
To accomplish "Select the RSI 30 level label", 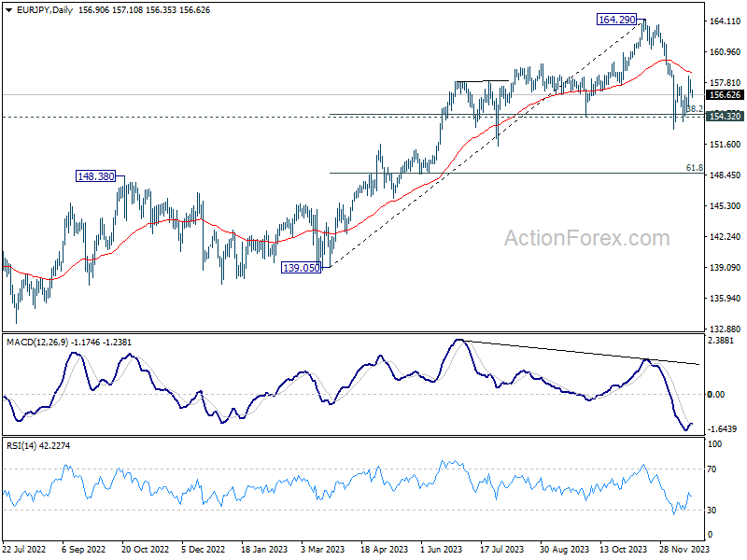I will click(712, 510).
